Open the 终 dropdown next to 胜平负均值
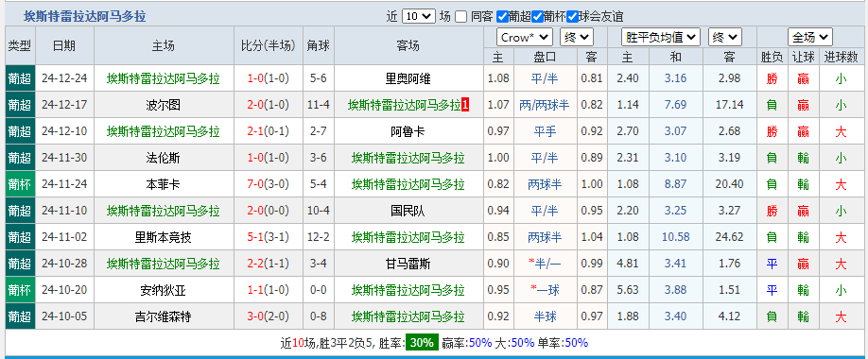 pos(724,37)
